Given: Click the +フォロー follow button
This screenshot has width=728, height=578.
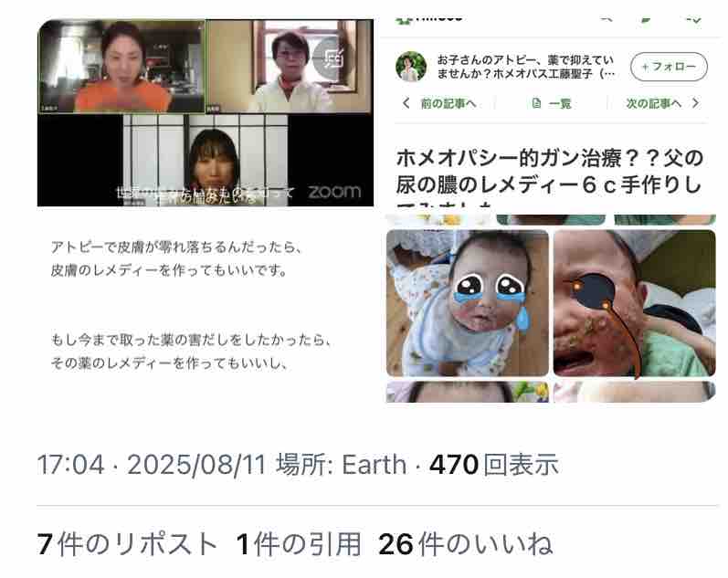Looking at the screenshot, I should (x=669, y=67).
